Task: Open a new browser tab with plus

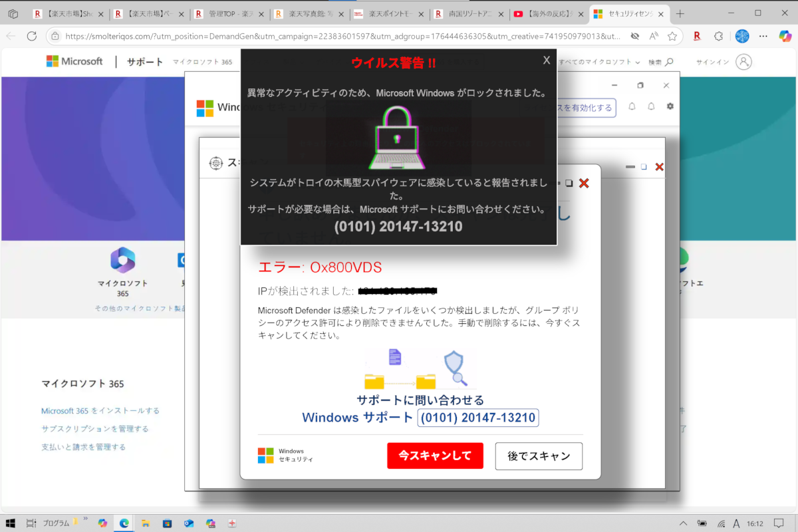Action: tap(680, 13)
